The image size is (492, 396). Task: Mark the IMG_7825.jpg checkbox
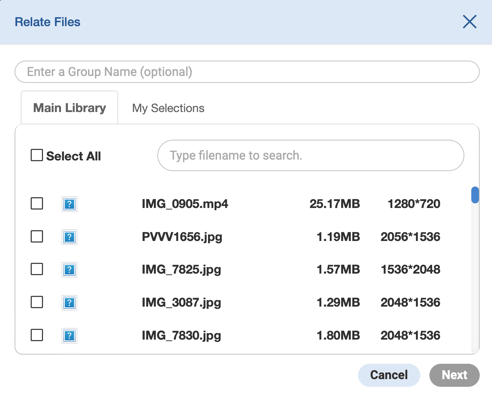37,269
